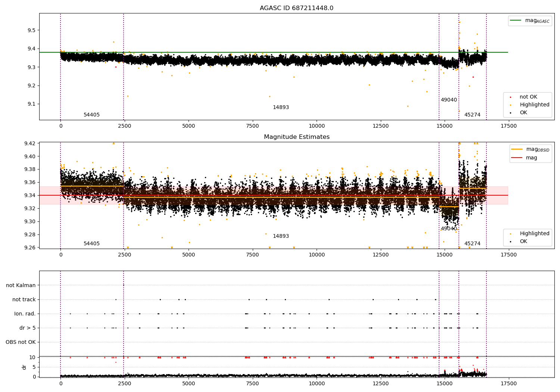This screenshot has height=392, width=560.
Task: Click x-tick '2500' under the top panel
Action: [124, 126]
